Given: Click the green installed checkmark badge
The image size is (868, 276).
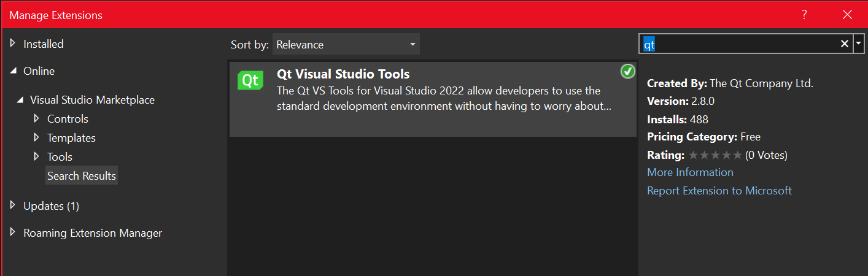Looking at the screenshot, I should coord(627,72).
